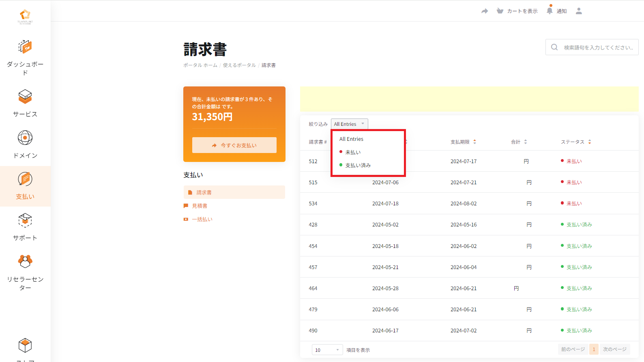Open the 絞り込み All Entries dropdown
Image resolution: width=644 pixels, height=362 pixels.
pyautogui.click(x=350, y=124)
